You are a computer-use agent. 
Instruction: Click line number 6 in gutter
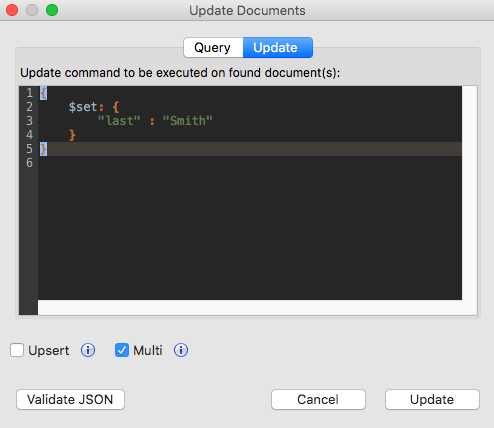[29, 163]
